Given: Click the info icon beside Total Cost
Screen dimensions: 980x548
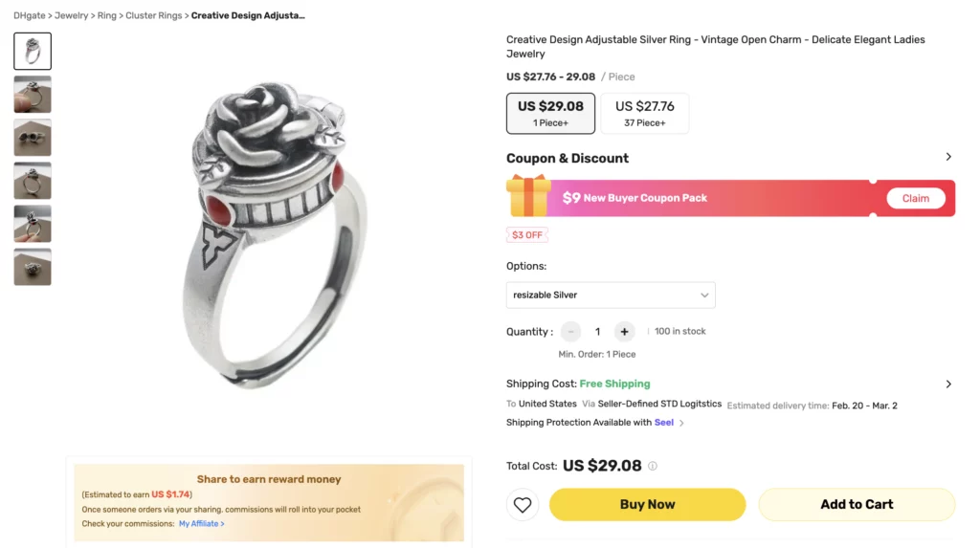Looking at the screenshot, I should [x=653, y=467].
